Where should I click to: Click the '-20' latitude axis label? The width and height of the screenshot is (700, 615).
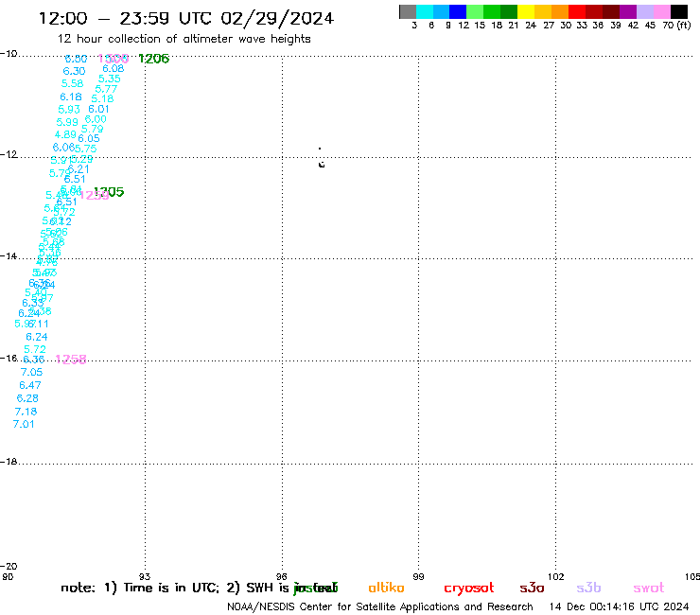[9, 567]
